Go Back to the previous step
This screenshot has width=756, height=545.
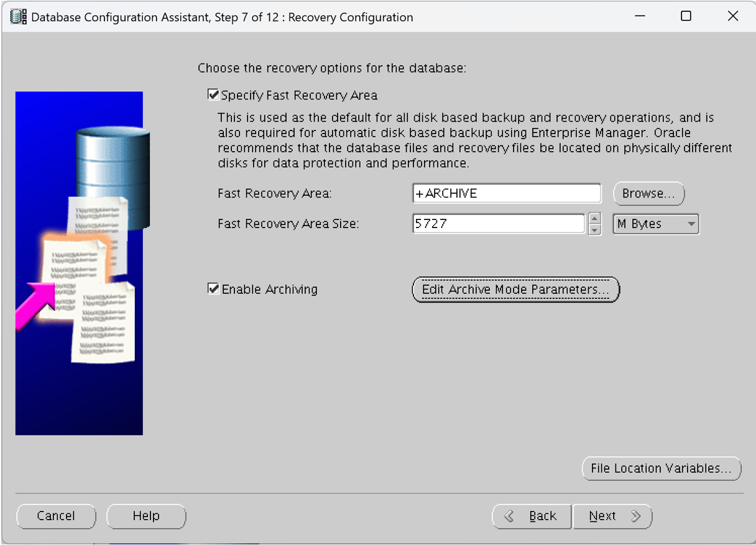pos(531,516)
